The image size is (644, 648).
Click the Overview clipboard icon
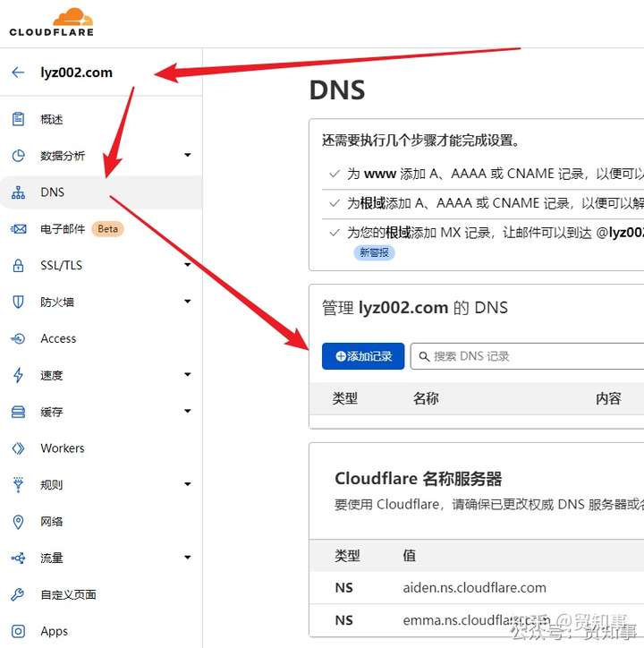[x=18, y=119]
